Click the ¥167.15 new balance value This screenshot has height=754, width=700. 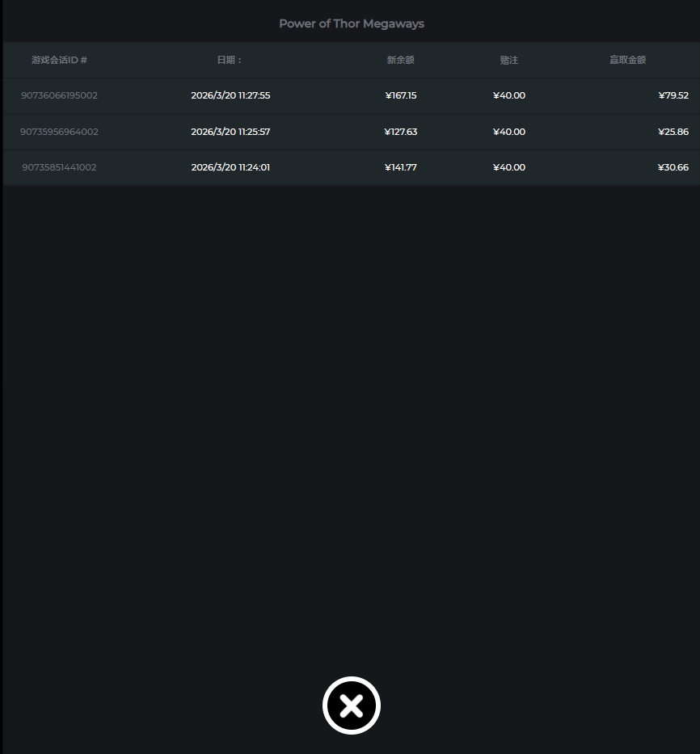[401, 95]
